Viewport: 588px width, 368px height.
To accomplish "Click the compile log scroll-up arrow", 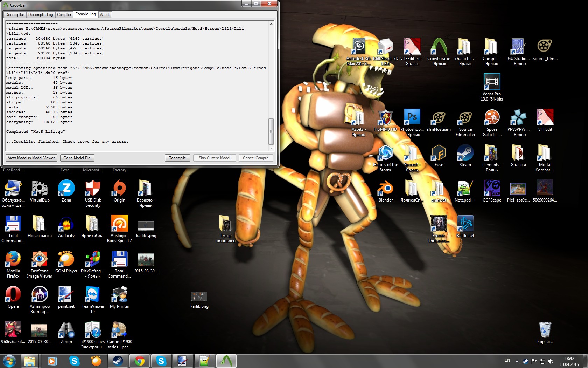I will [x=271, y=24].
